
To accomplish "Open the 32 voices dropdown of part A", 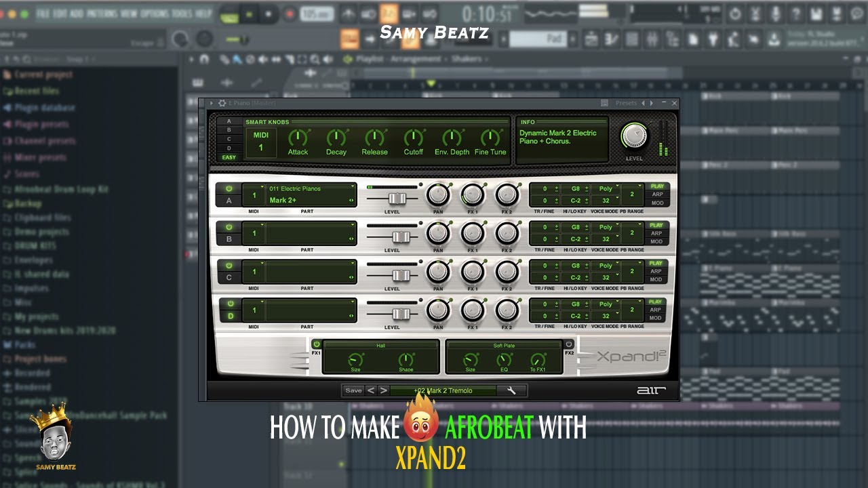I will [x=606, y=201].
